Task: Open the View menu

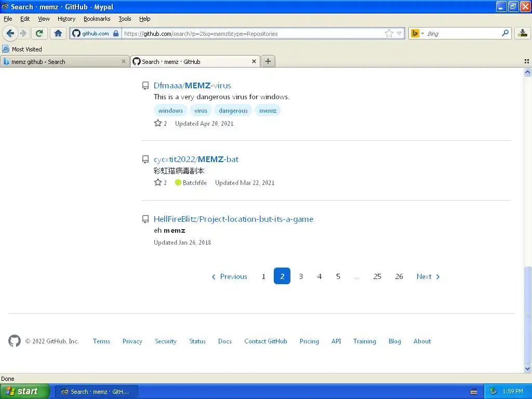Action: 44,19
